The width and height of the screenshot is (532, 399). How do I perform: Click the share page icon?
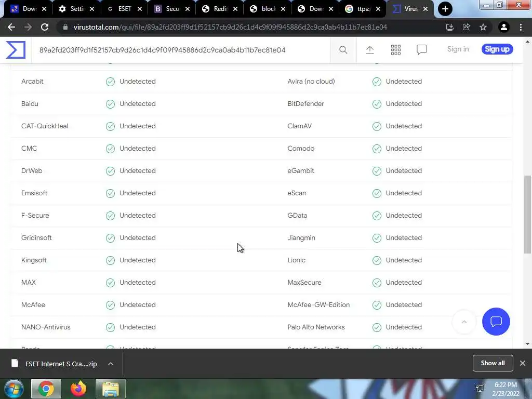(466, 27)
